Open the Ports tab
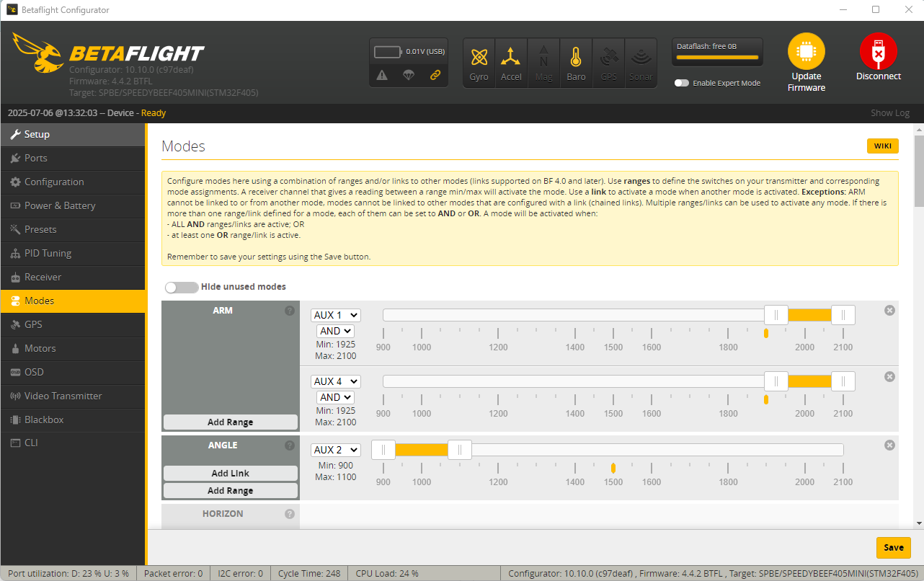The width and height of the screenshot is (924, 581). pyautogui.click(x=73, y=158)
